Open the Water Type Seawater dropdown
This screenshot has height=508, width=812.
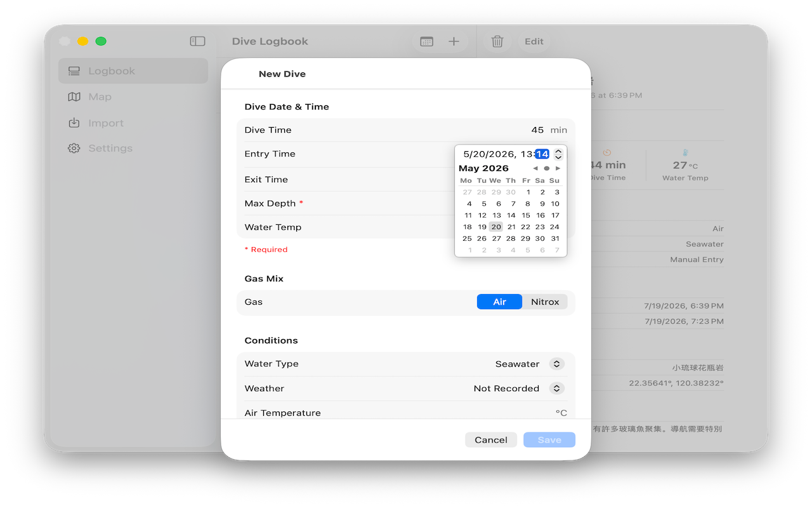(556, 364)
